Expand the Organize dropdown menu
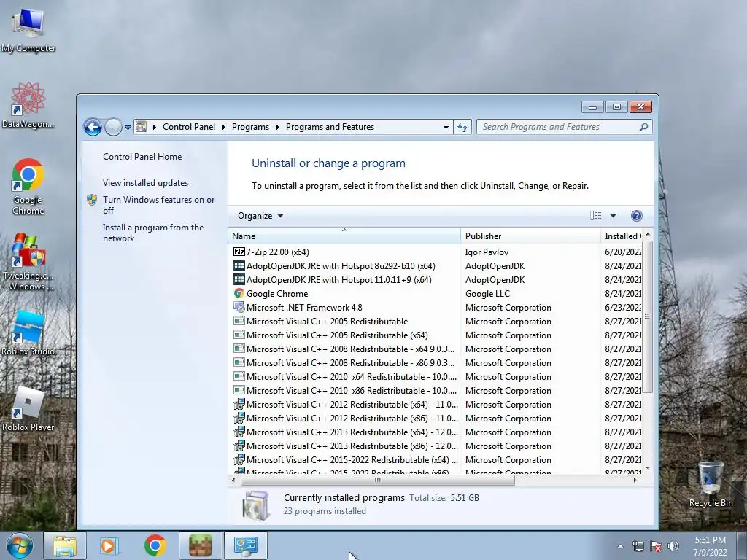This screenshot has height=560, width=747. coord(260,216)
